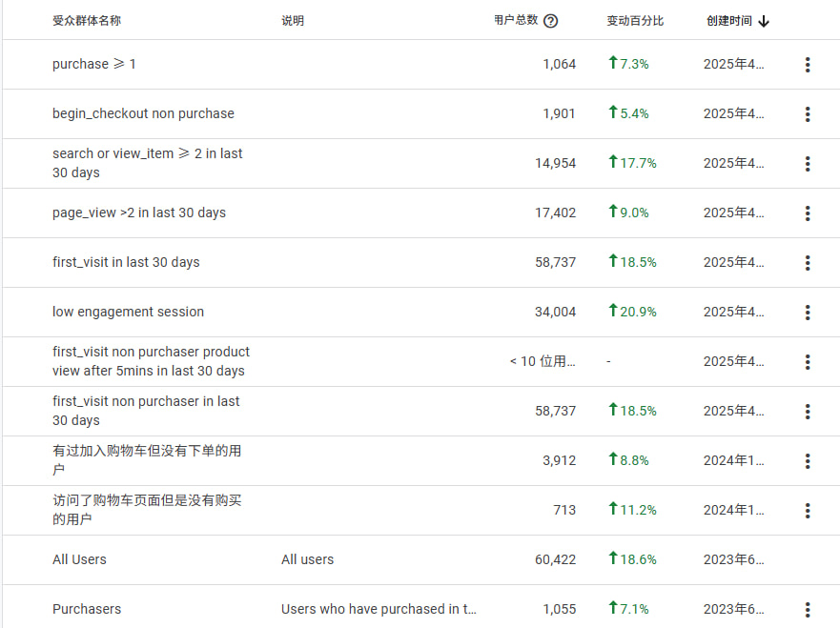Viewport: 840px width, 628px height.
Task: Open more options for 访问了购物车页面 audience
Action: (808, 511)
